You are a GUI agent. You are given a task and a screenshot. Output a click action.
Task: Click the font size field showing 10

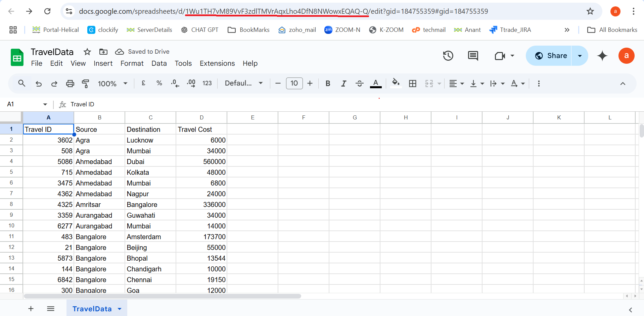tap(294, 83)
